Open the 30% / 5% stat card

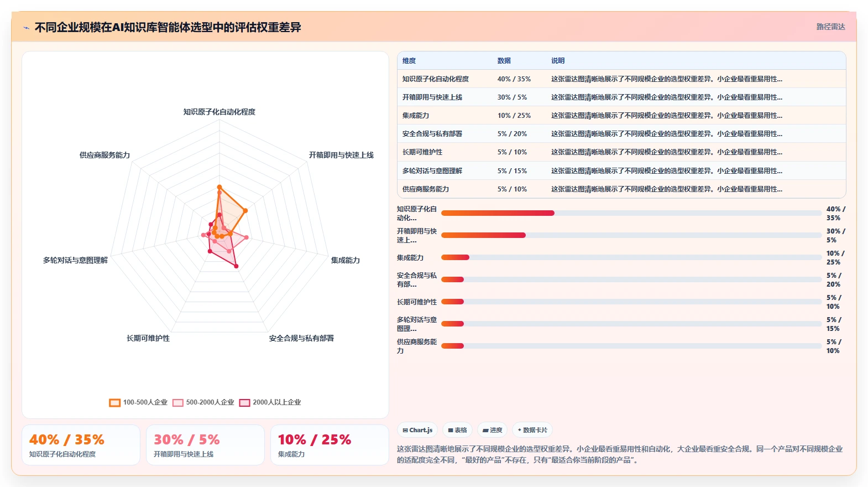point(205,445)
